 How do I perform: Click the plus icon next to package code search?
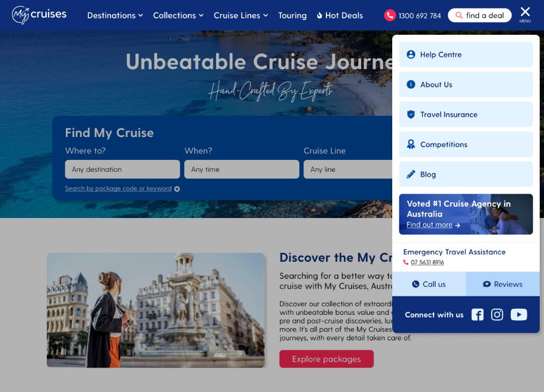point(177,189)
